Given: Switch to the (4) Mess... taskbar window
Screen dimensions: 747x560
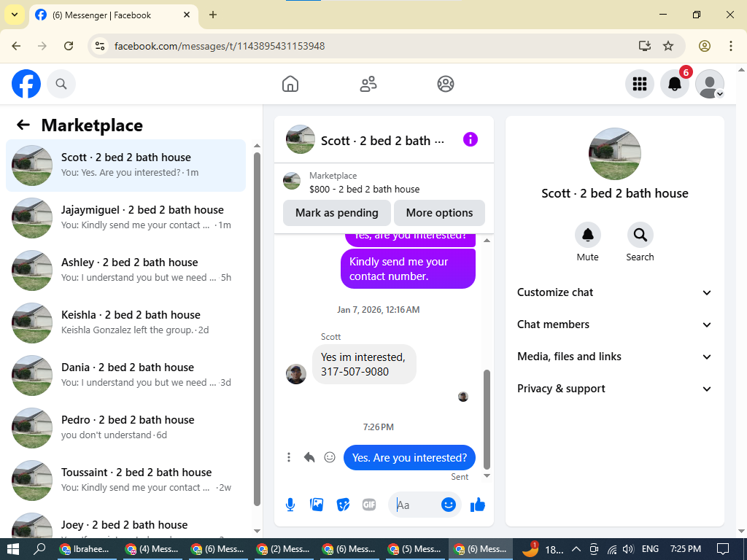Looking at the screenshot, I should pos(152,549).
